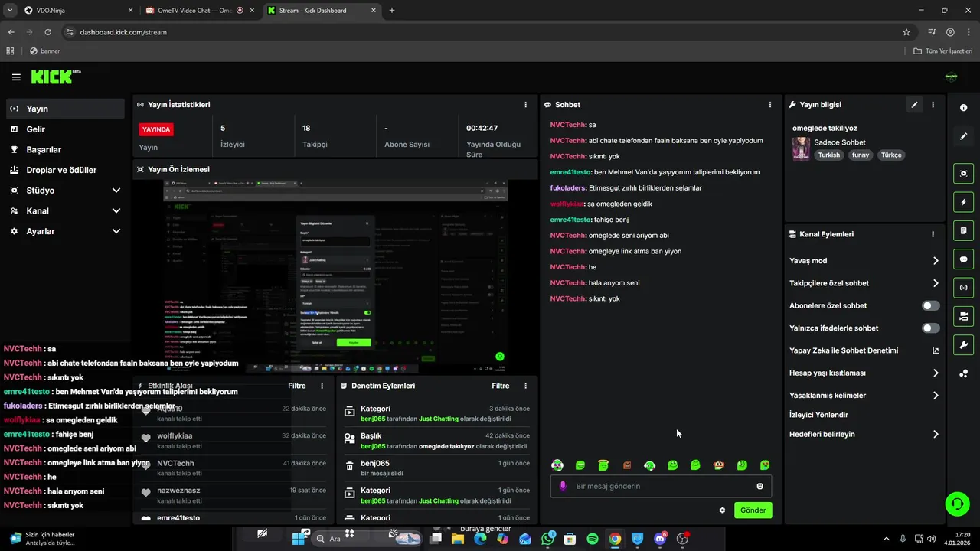Click the funny tag chip
Screen dimensions: 980x551
861,155
